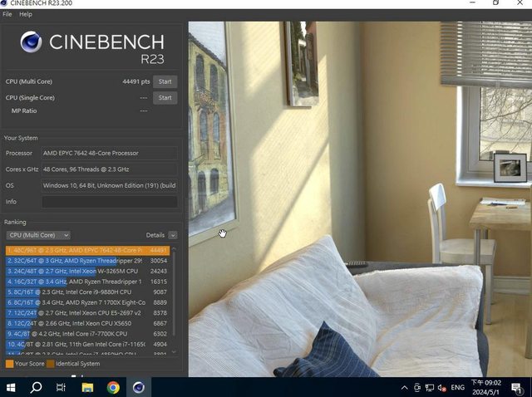
Task: Expand the ranking Details toggle
Action: [x=172, y=235]
